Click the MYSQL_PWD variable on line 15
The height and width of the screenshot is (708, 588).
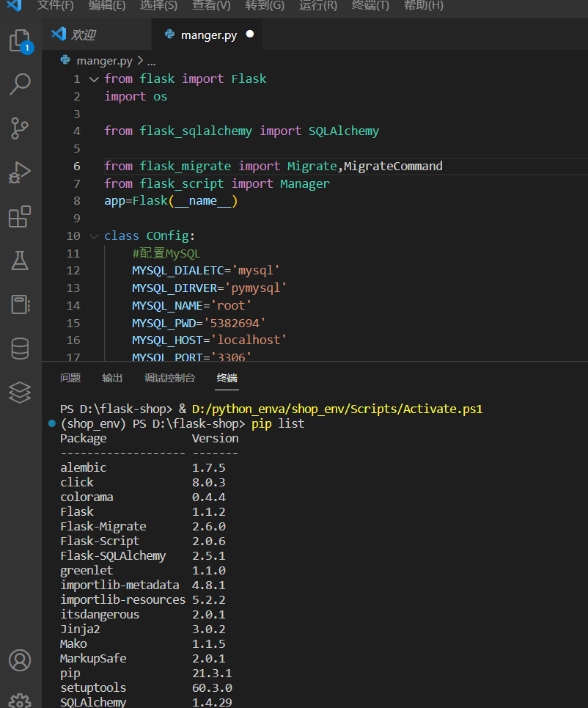163,324
